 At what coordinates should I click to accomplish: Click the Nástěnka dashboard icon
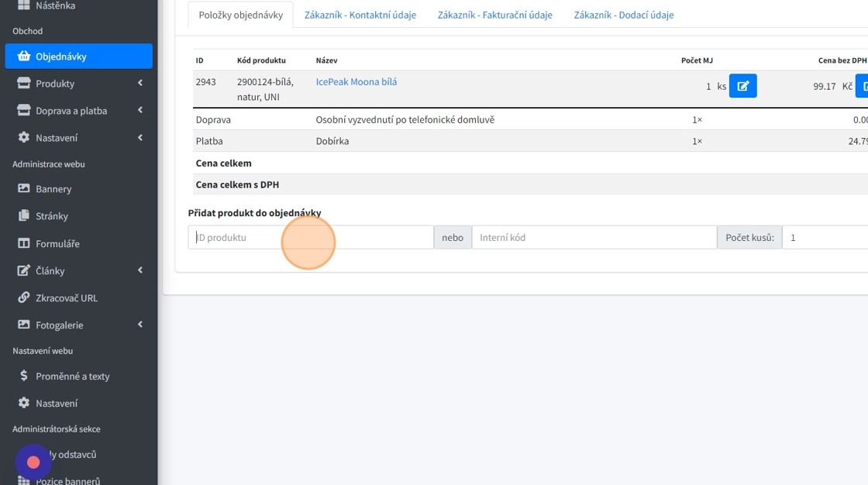point(23,5)
